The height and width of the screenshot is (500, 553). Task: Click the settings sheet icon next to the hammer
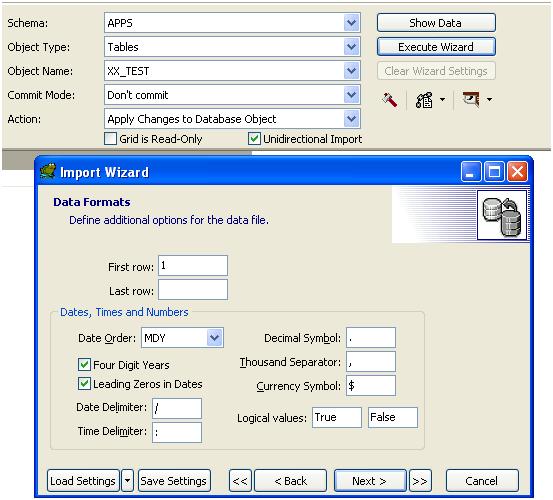tap(424, 100)
